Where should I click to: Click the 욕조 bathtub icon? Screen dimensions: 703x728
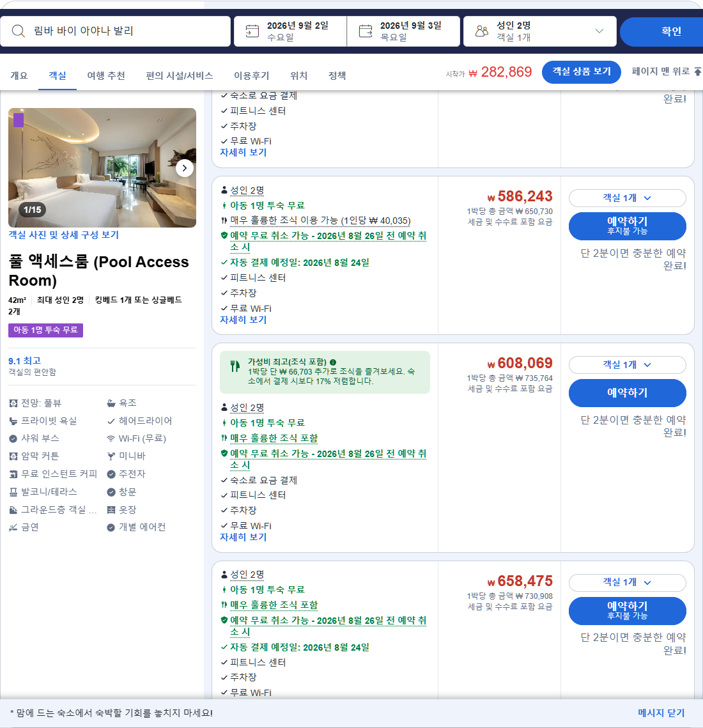coord(111,403)
